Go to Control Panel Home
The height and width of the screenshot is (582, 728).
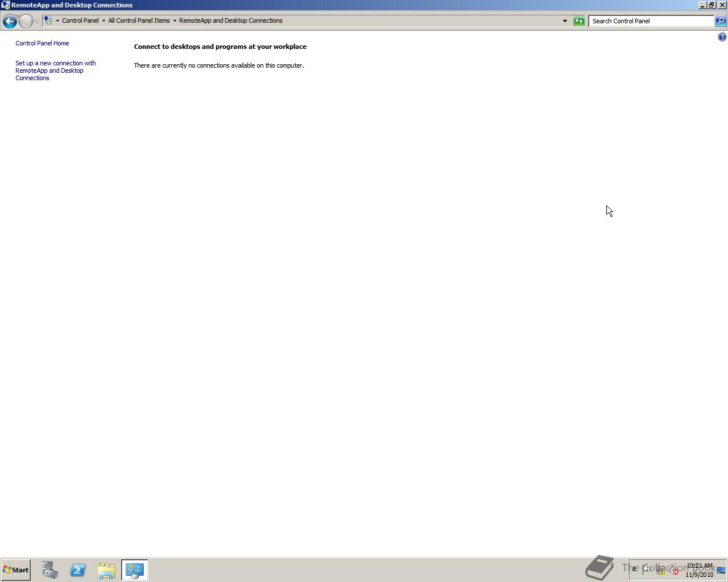click(42, 43)
